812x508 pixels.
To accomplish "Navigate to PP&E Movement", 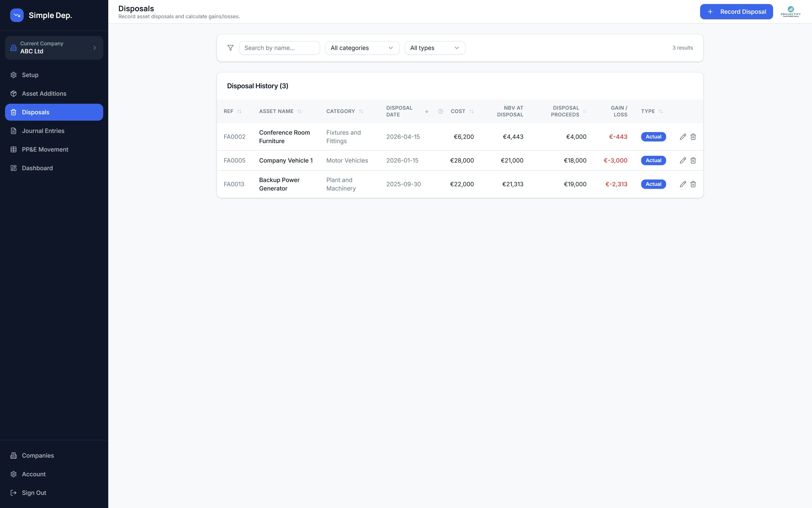I will [x=54, y=149].
